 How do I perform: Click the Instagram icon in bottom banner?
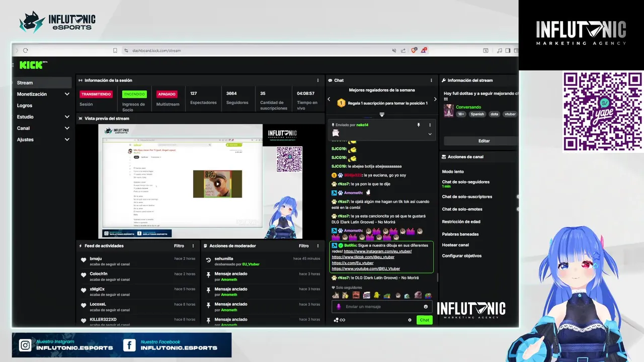coord(25,345)
